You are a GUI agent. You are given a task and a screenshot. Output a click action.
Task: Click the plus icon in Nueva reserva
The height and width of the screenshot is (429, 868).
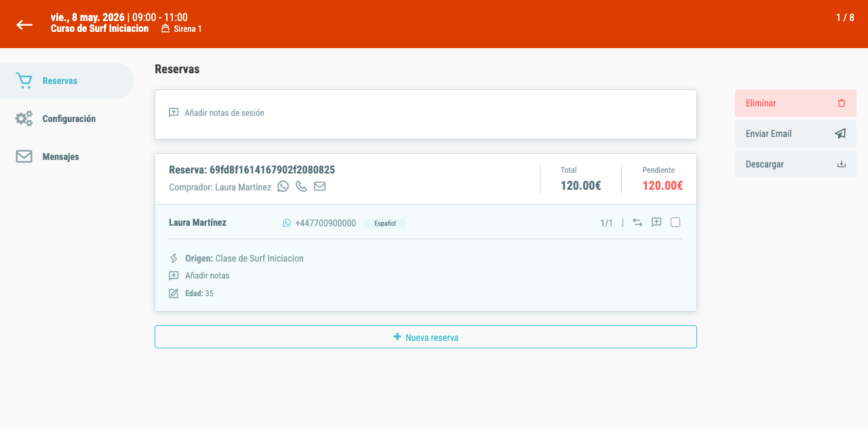point(397,337)
